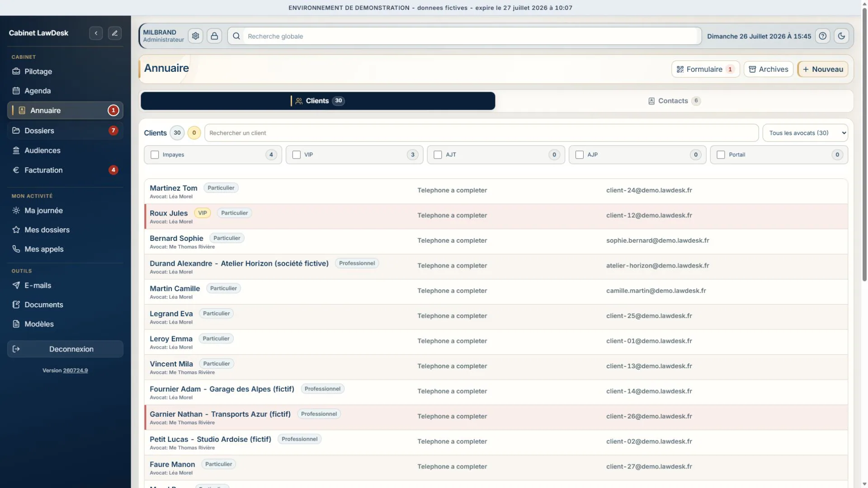Click the Documents icon in sidebar
Viewport: 868px width, 488px height.
pos(16,305)
